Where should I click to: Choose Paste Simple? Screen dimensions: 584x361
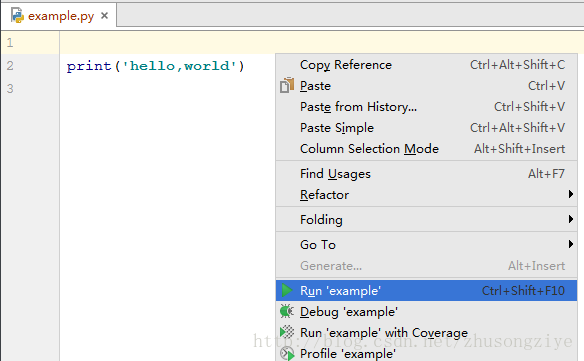point(426,128)
